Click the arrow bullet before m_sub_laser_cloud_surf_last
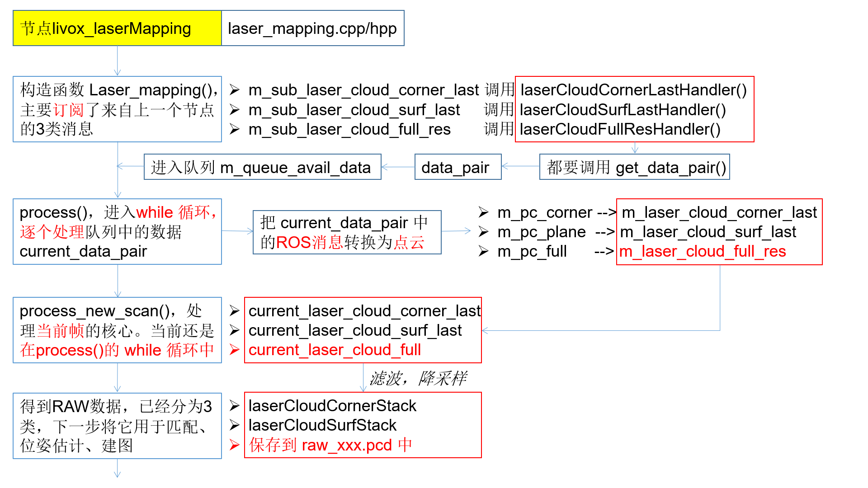This screenshot has width=868, height=488. [234, 110]
